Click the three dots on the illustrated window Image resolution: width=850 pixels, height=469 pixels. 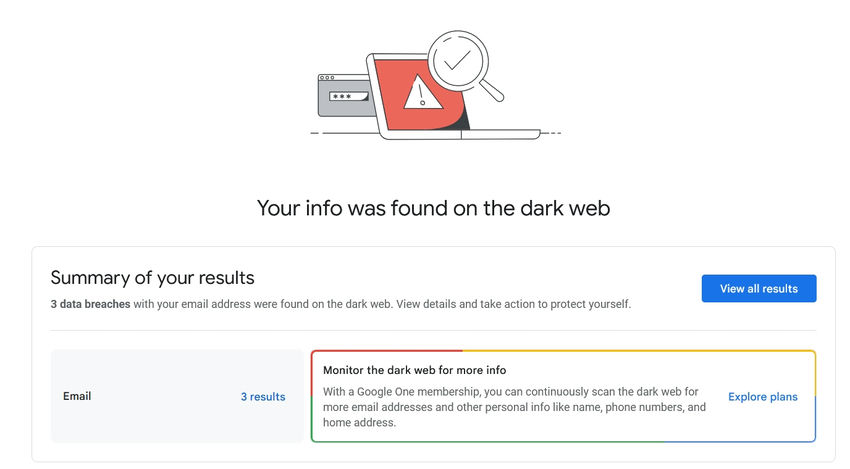click(326, 78)
